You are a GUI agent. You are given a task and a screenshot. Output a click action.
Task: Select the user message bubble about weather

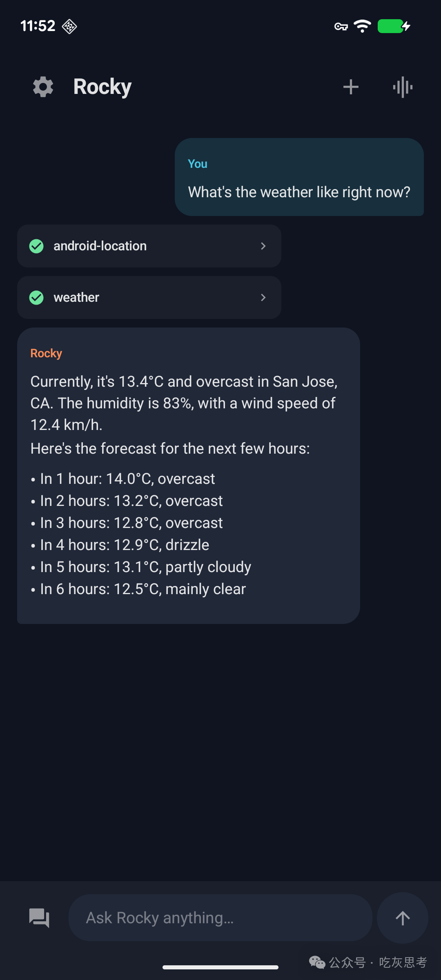click(x=299, y=177)
